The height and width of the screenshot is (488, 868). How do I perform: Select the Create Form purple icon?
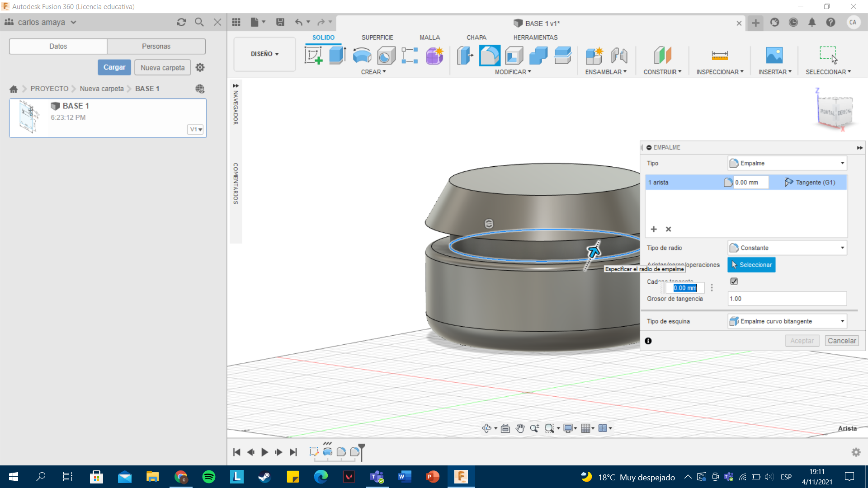point(434,56)
